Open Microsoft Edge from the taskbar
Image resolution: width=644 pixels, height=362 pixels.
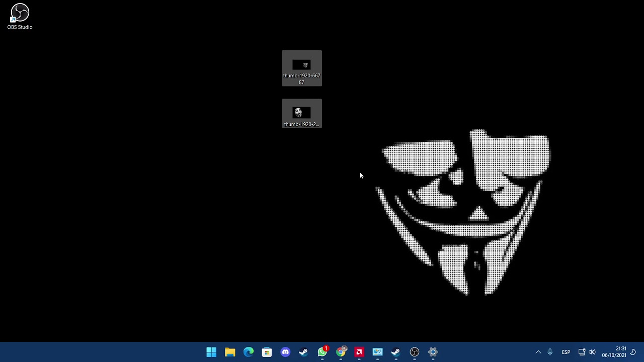coord(249,352)
